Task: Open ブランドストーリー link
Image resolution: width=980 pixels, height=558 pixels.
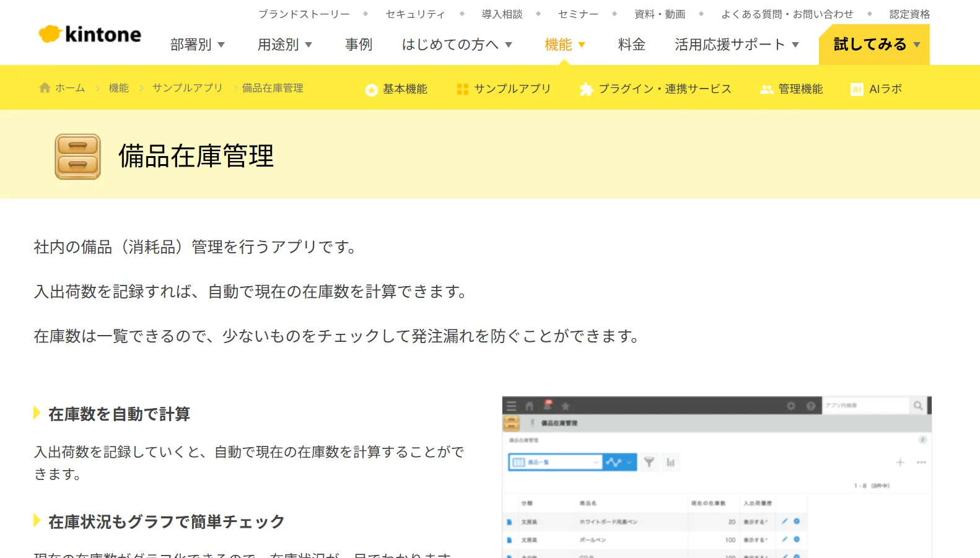Action: point(304,14)
